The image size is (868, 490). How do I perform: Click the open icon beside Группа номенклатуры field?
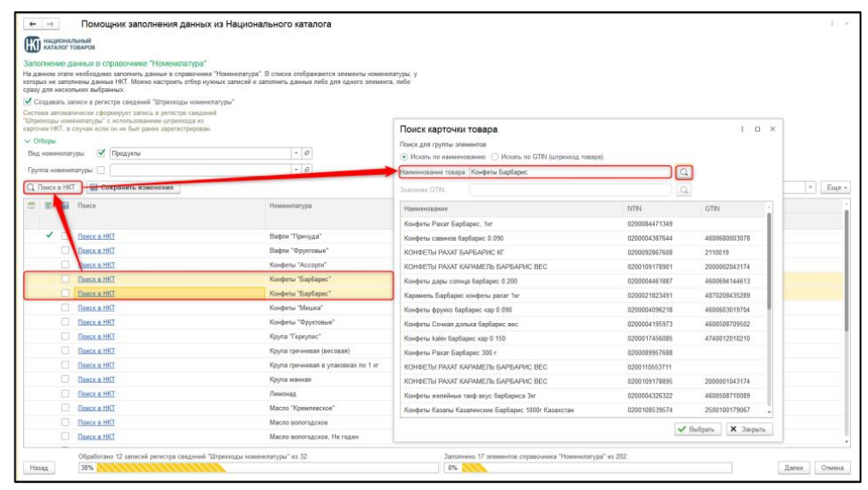(x=308, y=170)
